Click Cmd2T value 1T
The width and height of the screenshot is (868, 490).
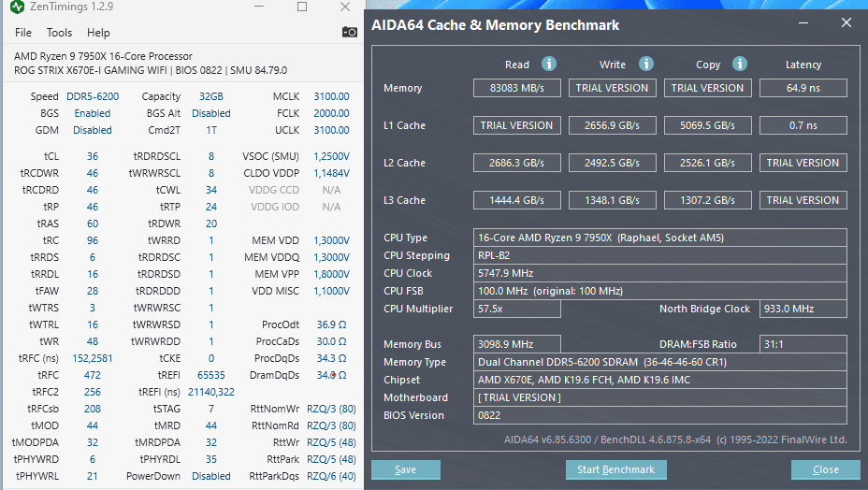[210, 130]
